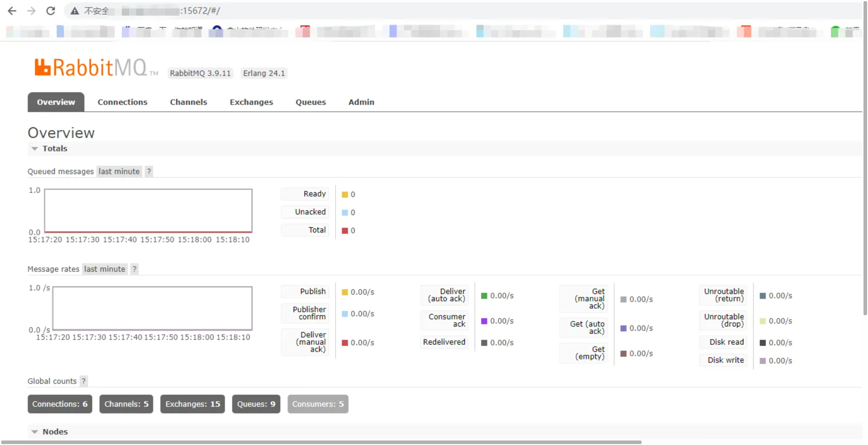Click the RabbitMQ logo
868x445 pixels.
pyautogui.click(x=91, y=67)
